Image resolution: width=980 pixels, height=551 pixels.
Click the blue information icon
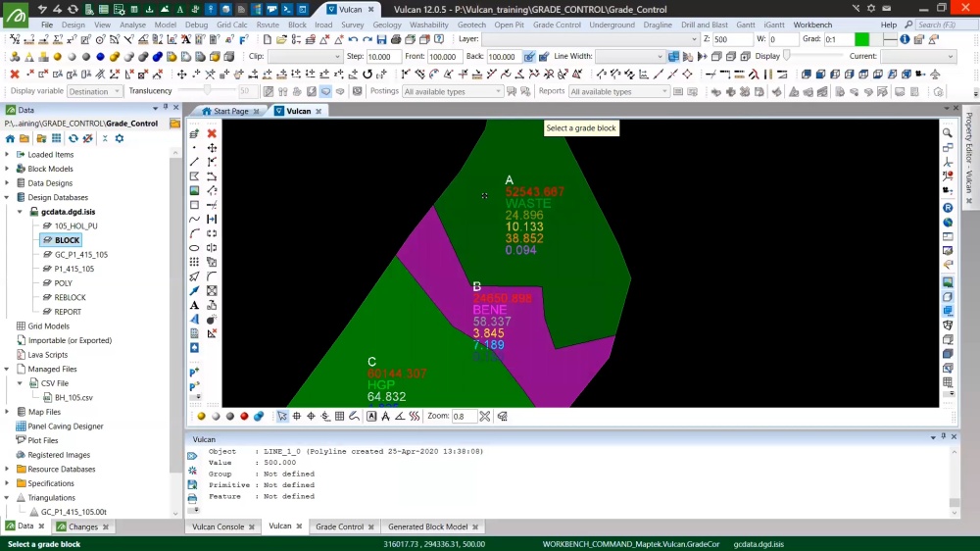(905, 39)
